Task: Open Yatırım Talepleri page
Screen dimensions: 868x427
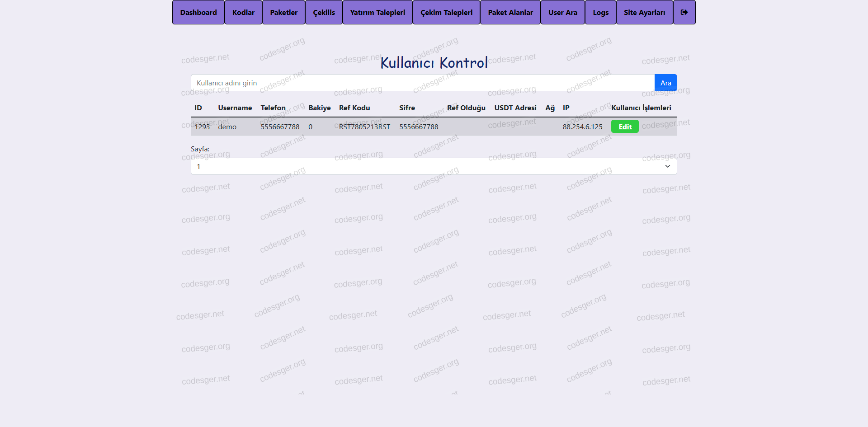Action: click(x=377, y=12)
